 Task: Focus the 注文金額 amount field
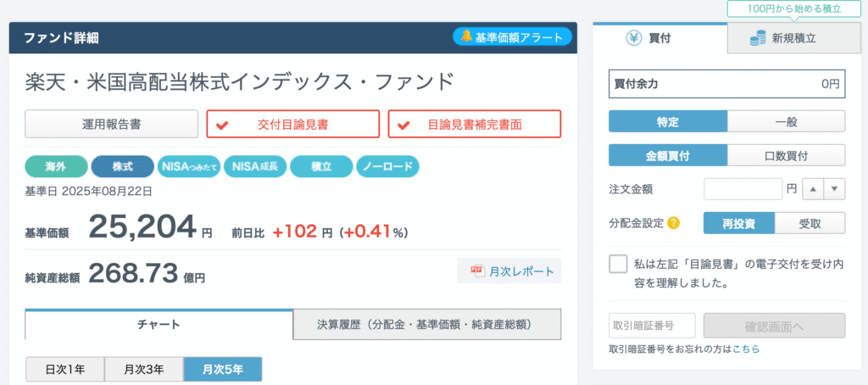pos(743,189)
